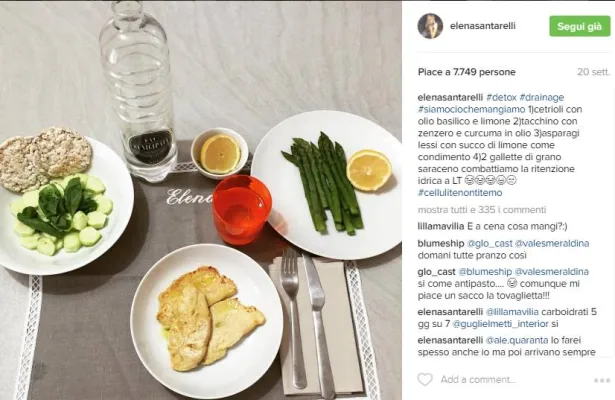Expand mostra tutti e 335 i commenti
615x400 pixels.
[x=482, y=210]
